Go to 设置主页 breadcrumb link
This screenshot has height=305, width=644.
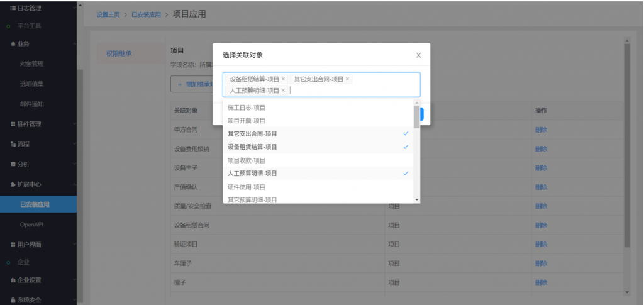pyautogui.click(x=108, y=14)
